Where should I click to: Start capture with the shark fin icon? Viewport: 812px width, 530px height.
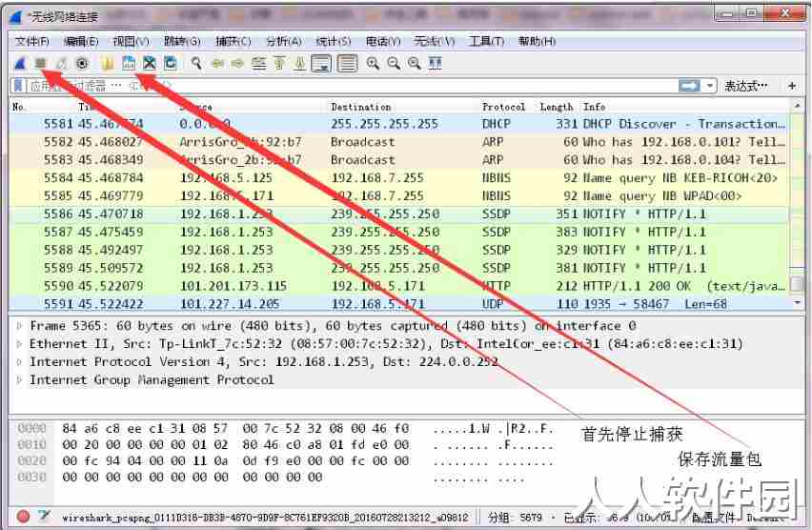[20, 64]
